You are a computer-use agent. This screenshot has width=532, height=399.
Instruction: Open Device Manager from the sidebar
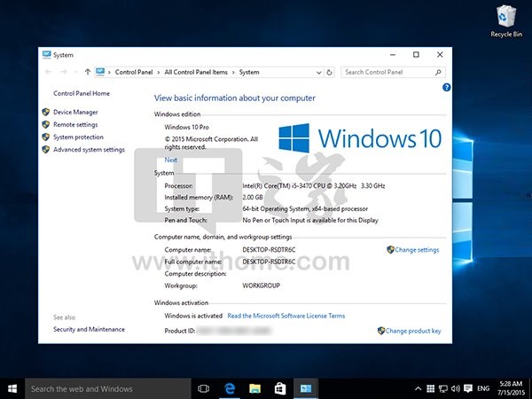coord(75,112)
